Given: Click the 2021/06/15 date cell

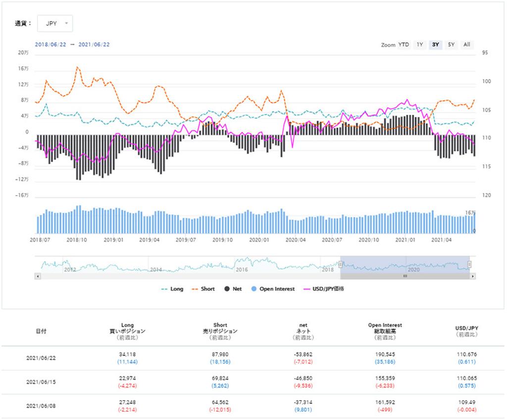Looking at the screenshot, I should [41, 382].
